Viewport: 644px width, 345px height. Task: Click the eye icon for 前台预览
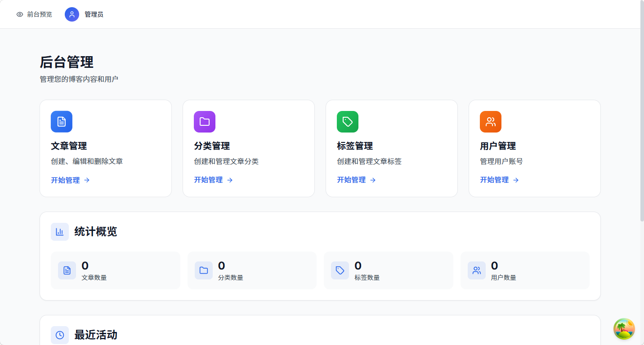click(x=20, y=14)
